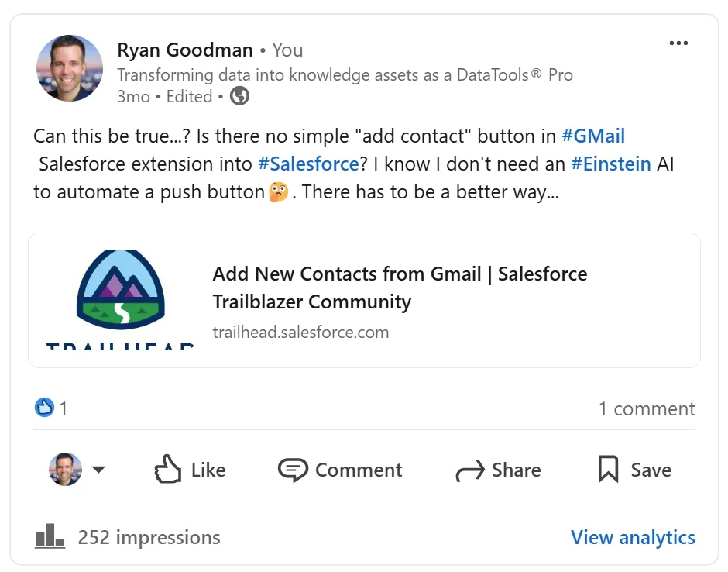Click the thumbs-up Like icon
Screen dimensions: 728x572
tap(167, 469)
